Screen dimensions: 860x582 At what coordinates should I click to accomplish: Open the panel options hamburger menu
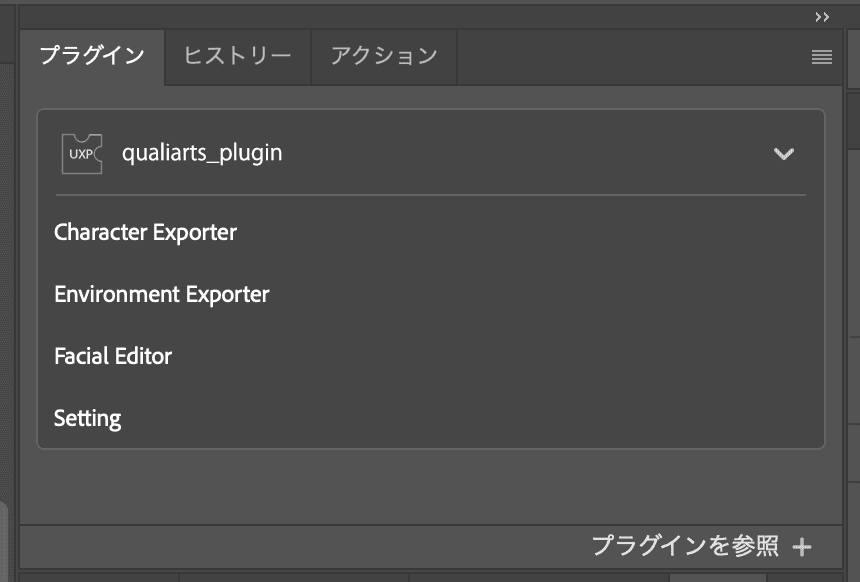[822, 58]
